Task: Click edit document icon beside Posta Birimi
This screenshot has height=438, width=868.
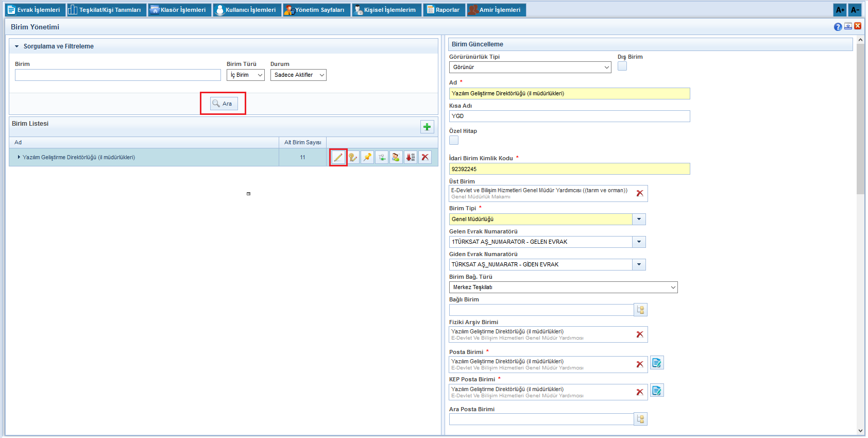Action: click(x=656, y=363)
